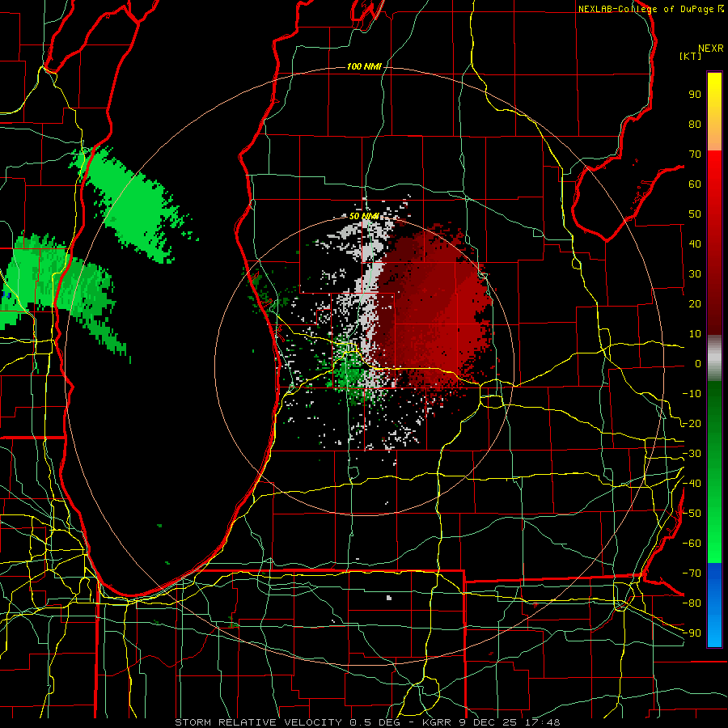The image size is (728, 728).
Task: Click the -10 value on velocity scale
Action: click(692, 394)
